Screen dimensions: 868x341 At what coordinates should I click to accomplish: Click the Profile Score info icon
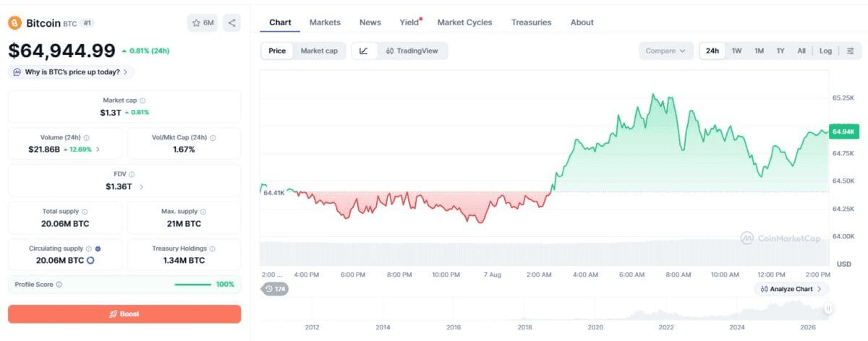[x=59, y=285]
